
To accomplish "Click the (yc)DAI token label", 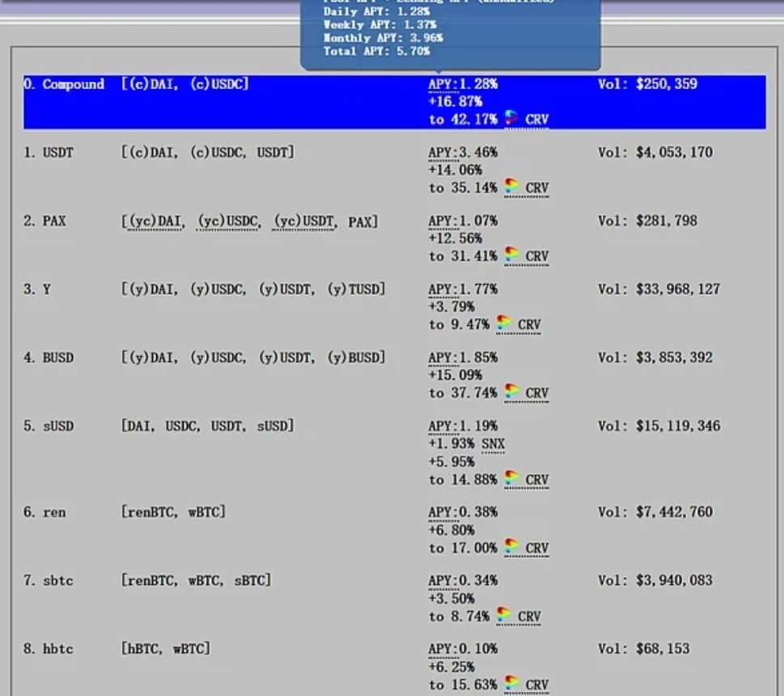I will point(155,222).
